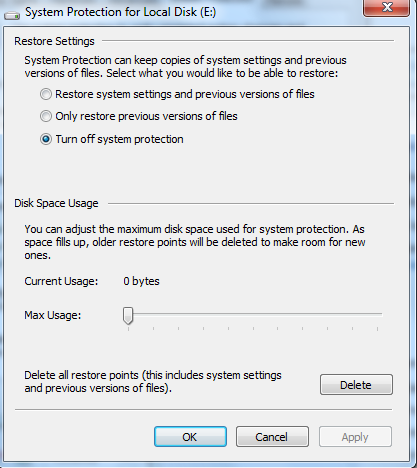This screenshot has height=468, width=417.
Task: Click the Delete all restore points description text
Action: [153, 382]
